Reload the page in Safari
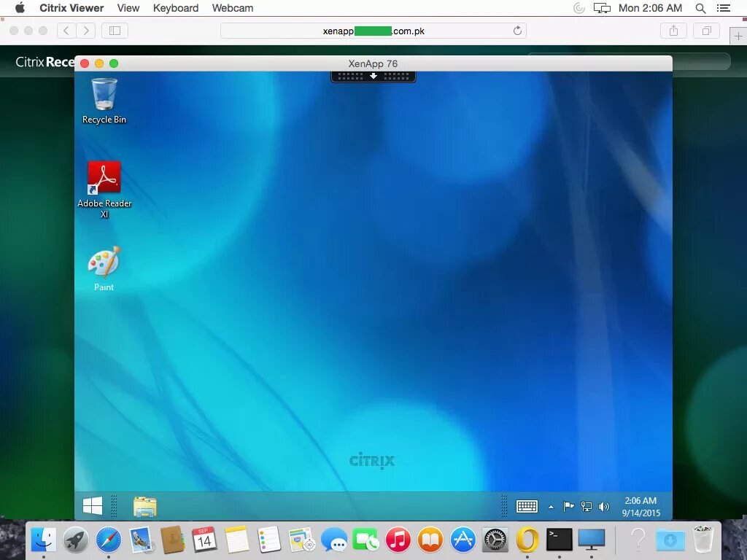Screen dimensions: 747x560 (x=517, y=31)
